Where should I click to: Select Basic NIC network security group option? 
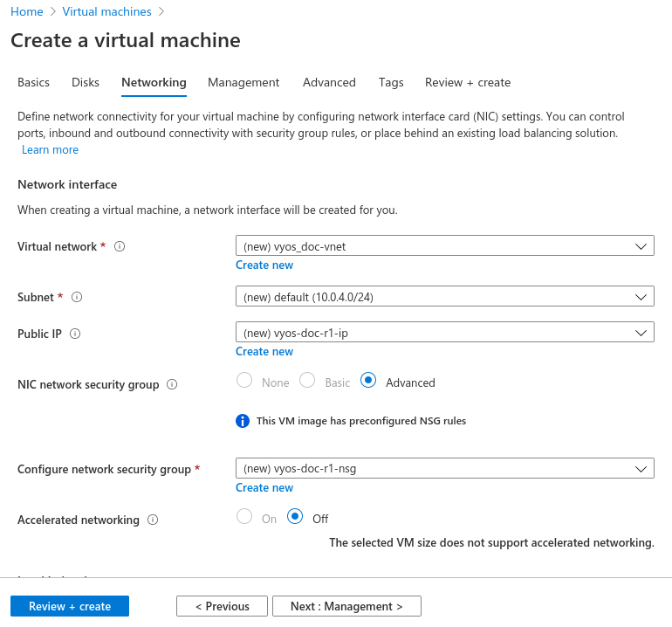(307, 382)
